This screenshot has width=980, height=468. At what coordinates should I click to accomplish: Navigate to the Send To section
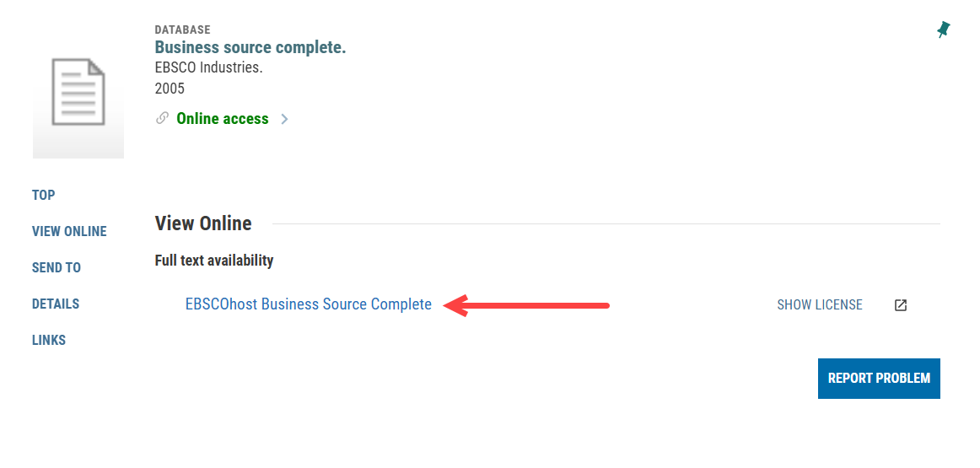tap(57, 267)
